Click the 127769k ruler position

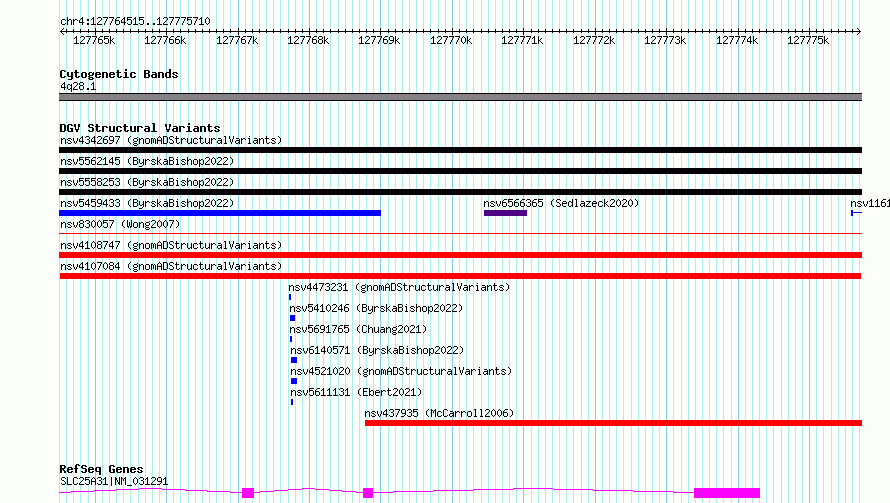(x=379, y=40)
